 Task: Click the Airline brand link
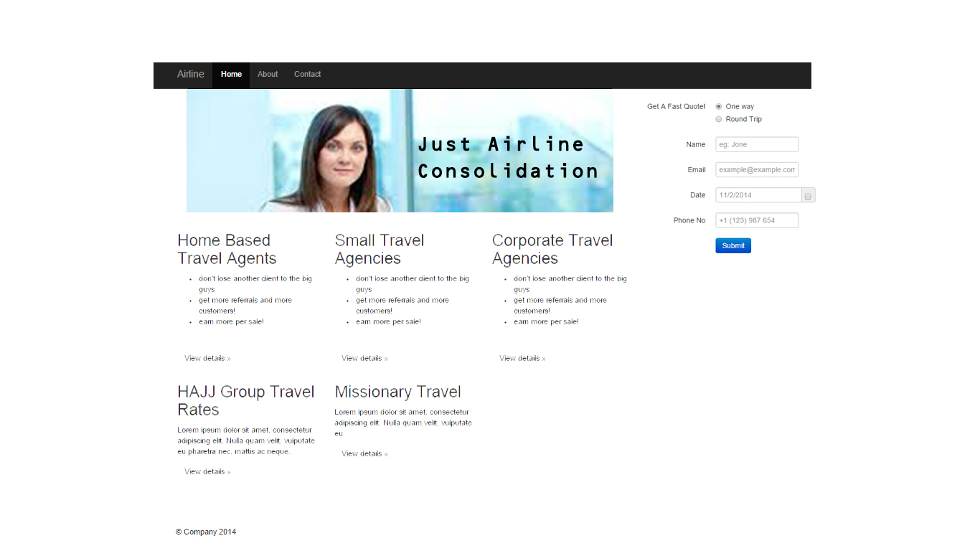pos(191,75)
